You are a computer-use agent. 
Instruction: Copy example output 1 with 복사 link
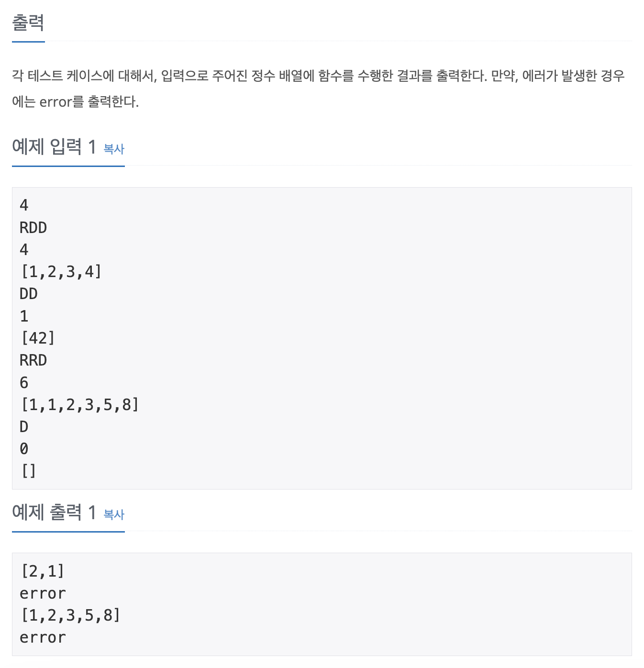[114, 514]
